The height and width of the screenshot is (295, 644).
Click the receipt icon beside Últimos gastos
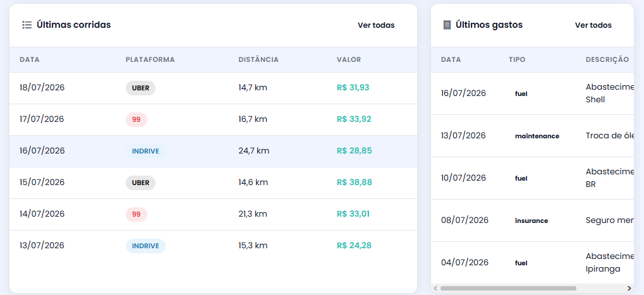coord(447,25)
